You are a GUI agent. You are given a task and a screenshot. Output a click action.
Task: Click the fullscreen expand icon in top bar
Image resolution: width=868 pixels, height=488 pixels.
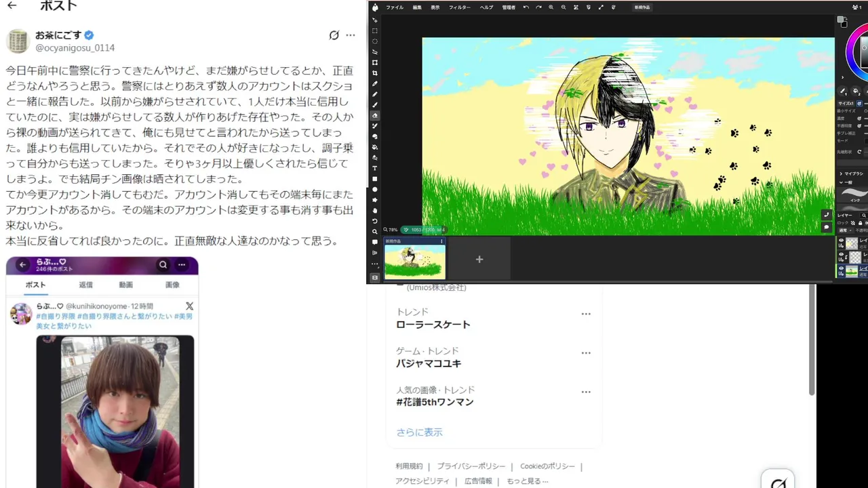[x=601, y=7]
